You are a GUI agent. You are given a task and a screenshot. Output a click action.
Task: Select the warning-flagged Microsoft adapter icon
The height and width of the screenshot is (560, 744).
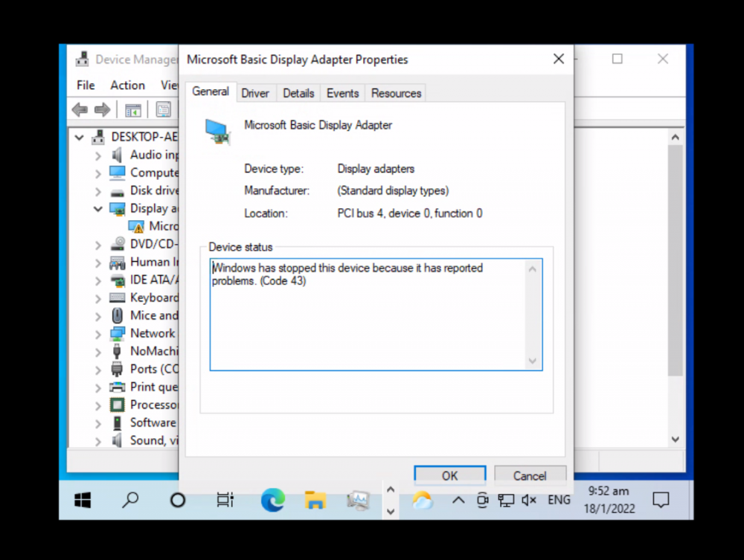click(x=136, y=226)
